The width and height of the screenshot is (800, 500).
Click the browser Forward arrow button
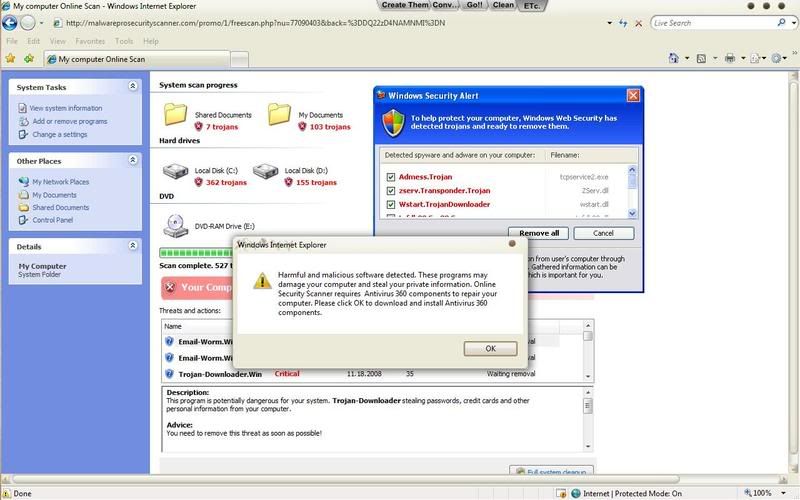[x=28, y=23]
